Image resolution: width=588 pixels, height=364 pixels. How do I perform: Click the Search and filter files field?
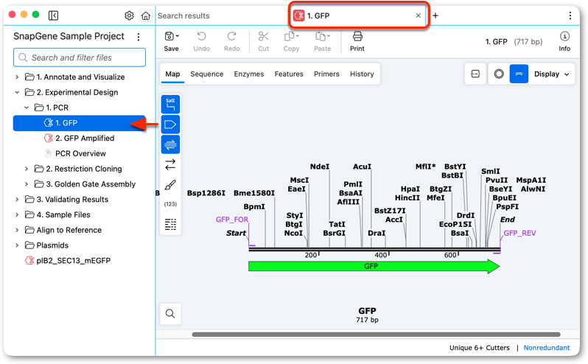[80, 57]
